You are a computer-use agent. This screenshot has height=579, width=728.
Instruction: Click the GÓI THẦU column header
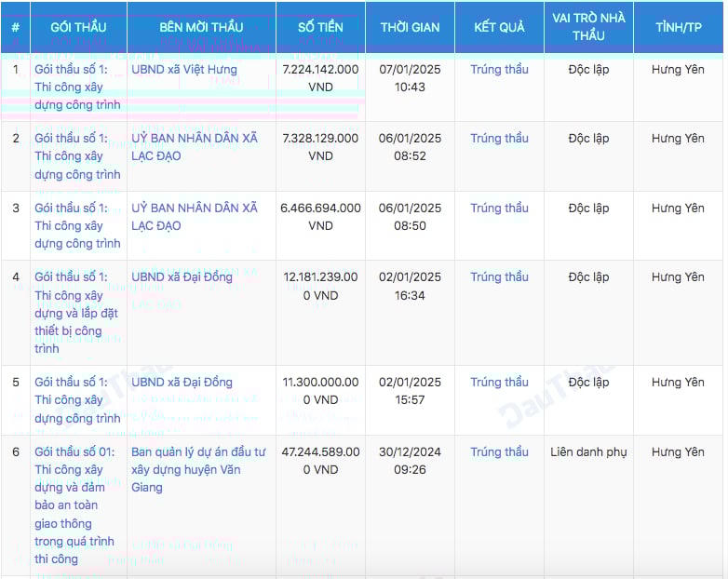point(78,27)
